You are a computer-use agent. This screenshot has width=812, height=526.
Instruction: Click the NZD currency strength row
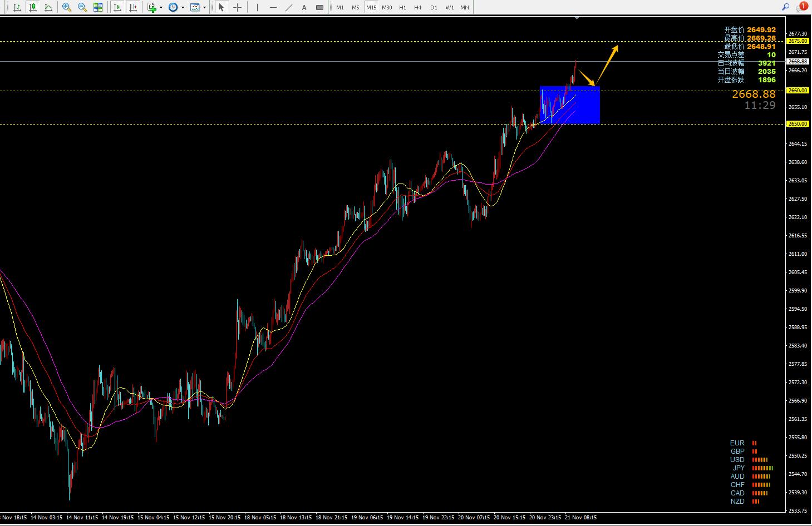click(745, 502)
